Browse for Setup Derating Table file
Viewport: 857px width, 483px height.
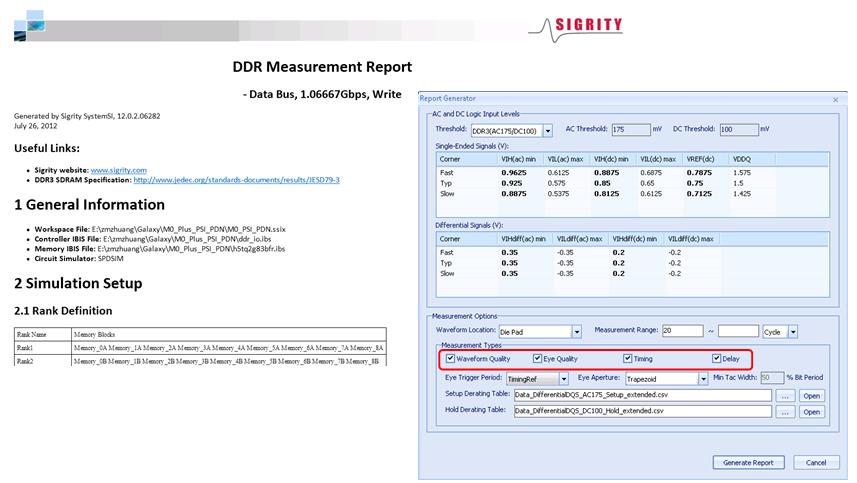[785, 396]
